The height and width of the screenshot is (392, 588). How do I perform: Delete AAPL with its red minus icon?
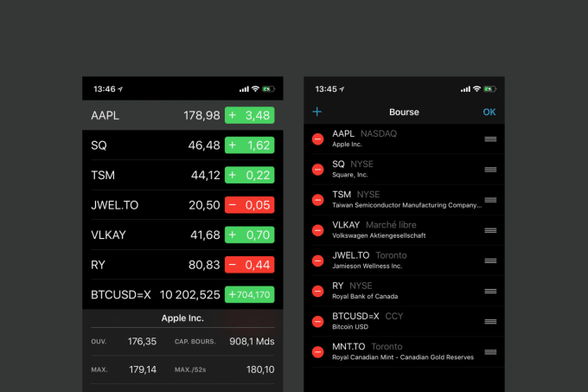[x=317, y=139]
